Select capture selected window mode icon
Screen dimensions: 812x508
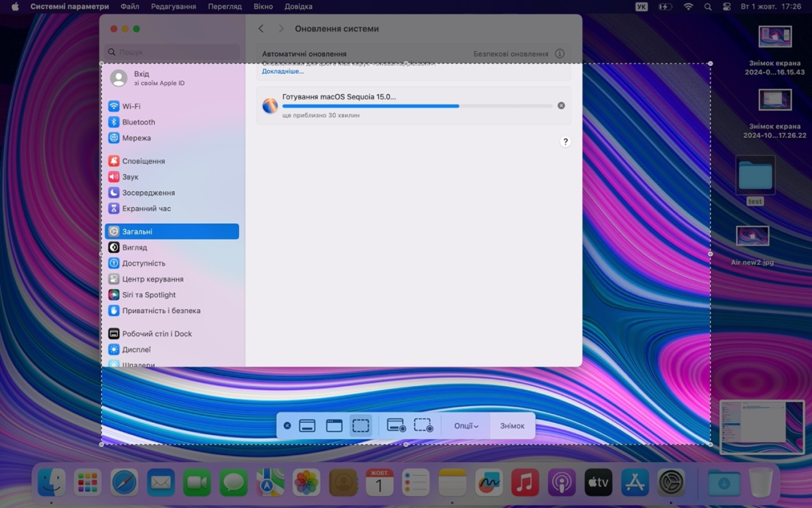334,425
